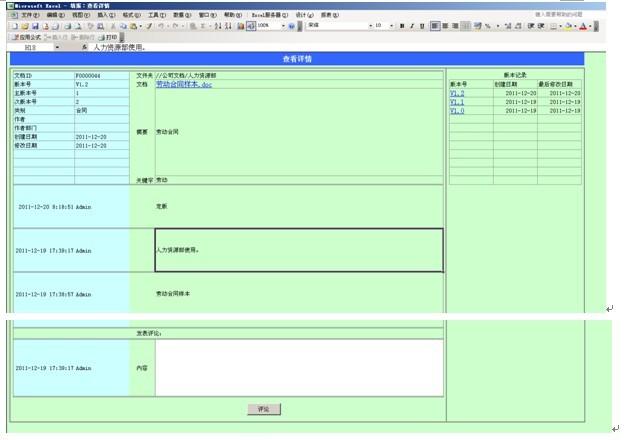Toggle Bold formatting
Image resolution: width=626 pixels, height=440 pixels.
[x=402, y=26]
